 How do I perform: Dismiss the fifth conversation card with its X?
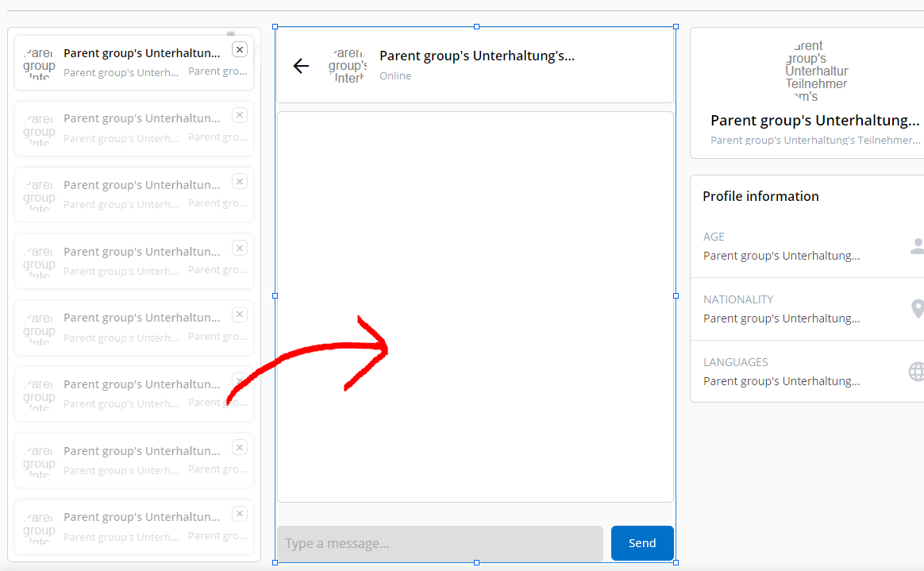240,314
